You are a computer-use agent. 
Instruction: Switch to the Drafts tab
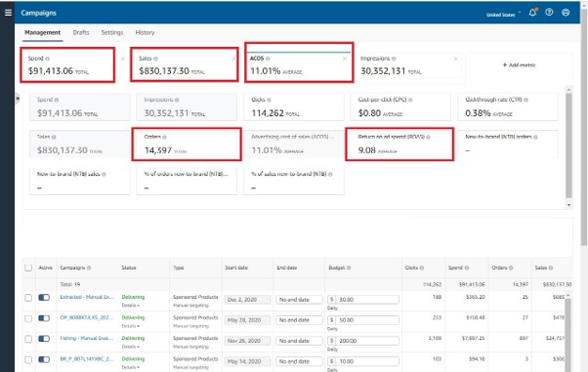(x=81, y=32)
